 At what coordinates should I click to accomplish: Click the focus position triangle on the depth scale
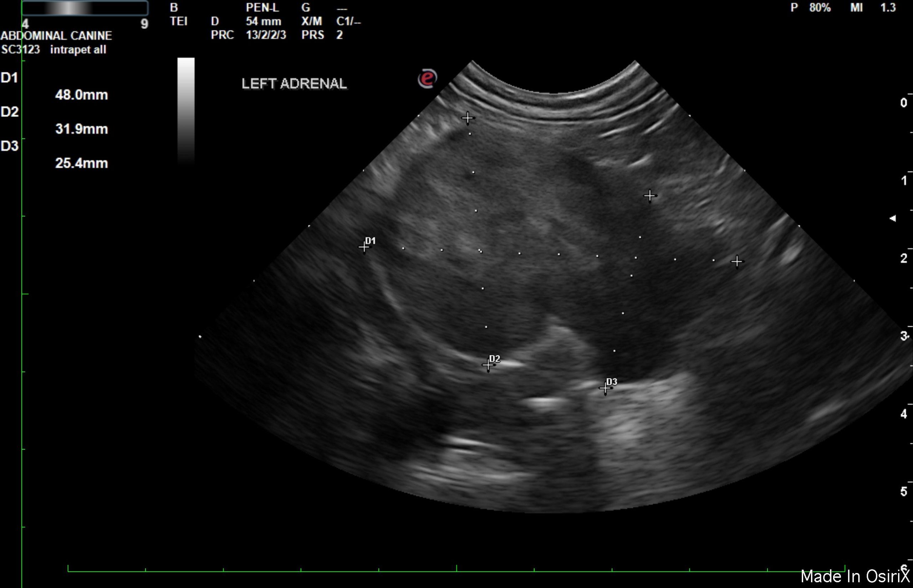[x=893, y=218]
